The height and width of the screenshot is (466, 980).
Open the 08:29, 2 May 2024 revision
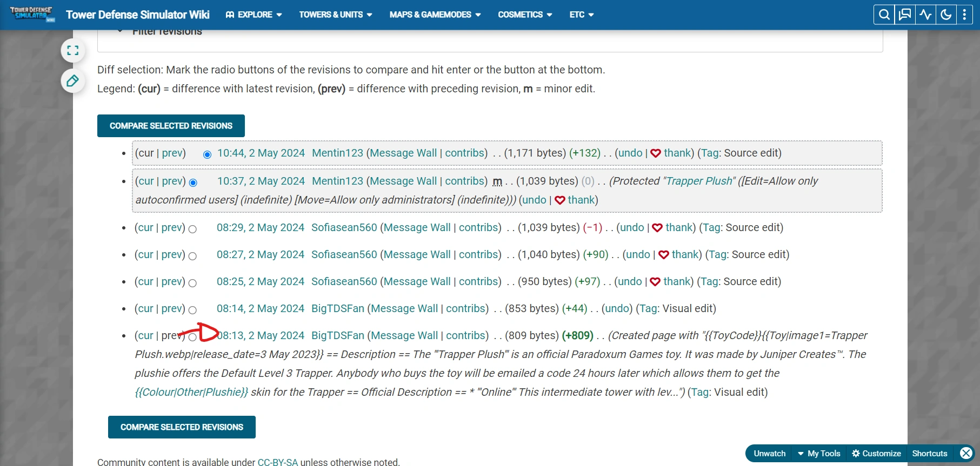coord(261,228)
